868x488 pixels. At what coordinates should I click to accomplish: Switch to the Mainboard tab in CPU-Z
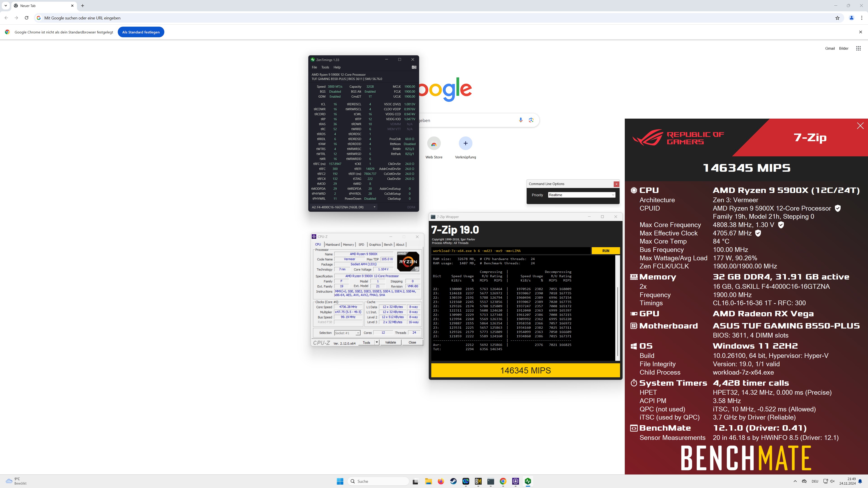(333, 244)
